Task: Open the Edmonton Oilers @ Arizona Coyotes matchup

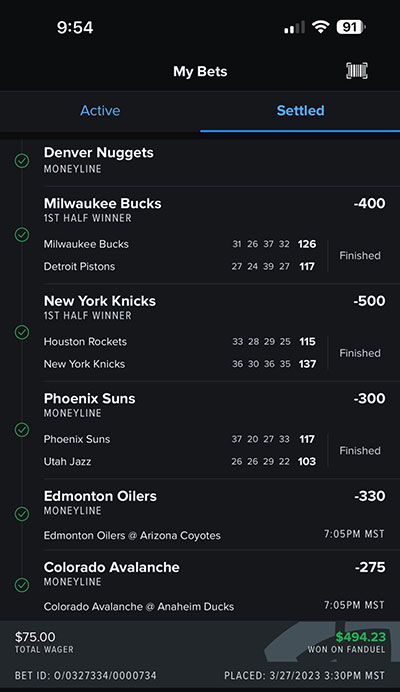Action: 132,536
